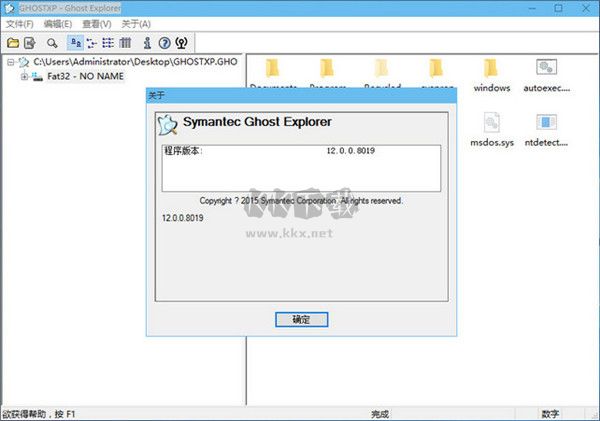Open the 查看(V) menu

(x=97, y=24)
